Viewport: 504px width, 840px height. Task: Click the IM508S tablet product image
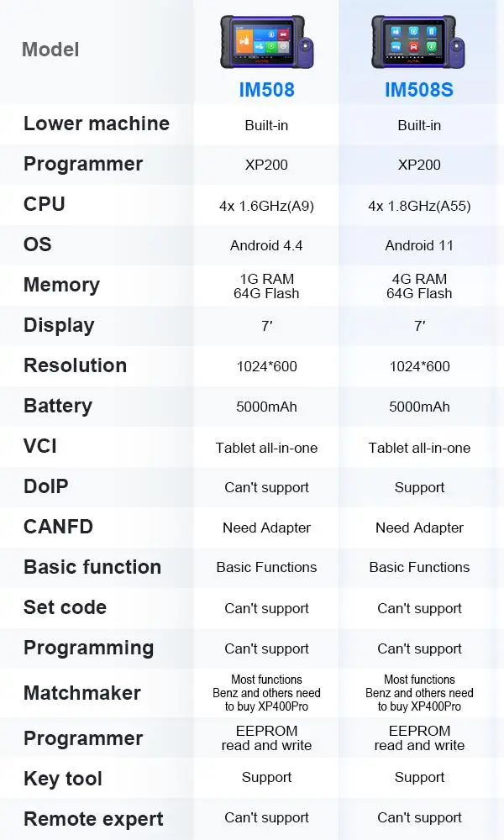[418, 41]
